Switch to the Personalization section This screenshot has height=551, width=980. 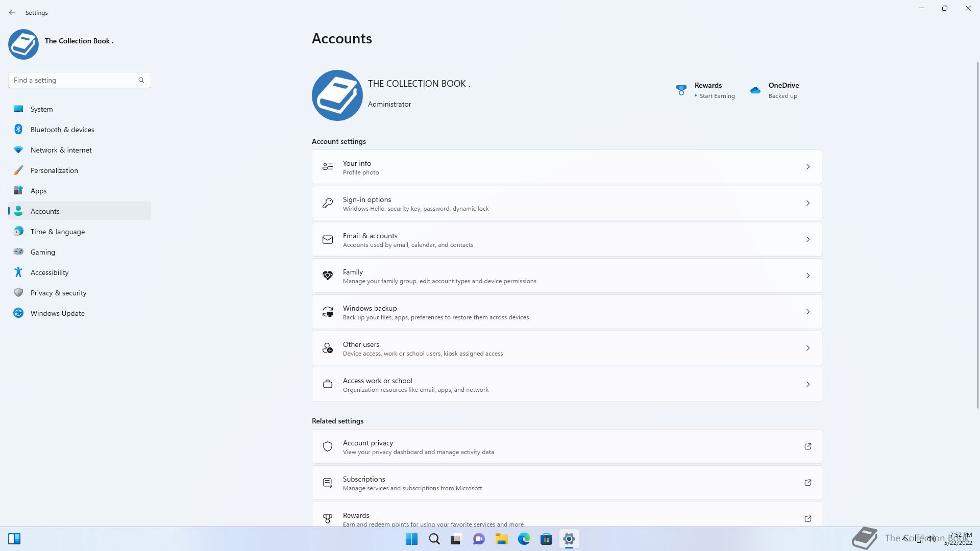[x=80, y=170]
